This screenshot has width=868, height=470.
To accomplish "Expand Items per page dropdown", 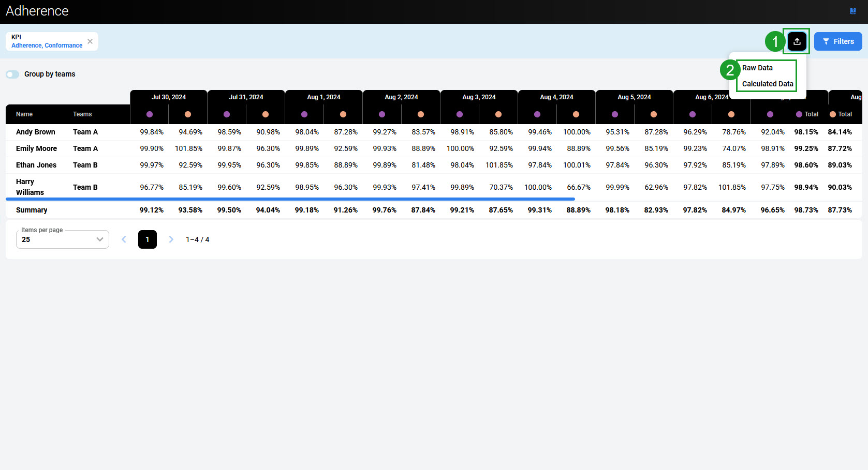I will pyautogui.click(x=63, y=239).
